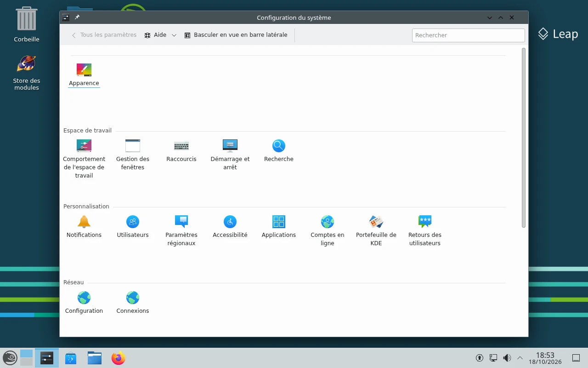The image size is (588, 368).
Task: Launch Firefox from the taskbar
Action: click(119, 358)
